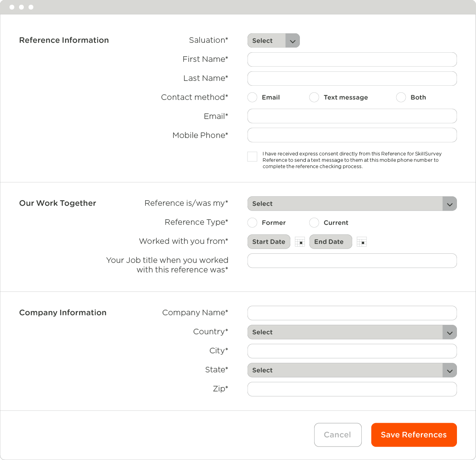
Task: Select Both as contact method
Action: click(401, 97)
